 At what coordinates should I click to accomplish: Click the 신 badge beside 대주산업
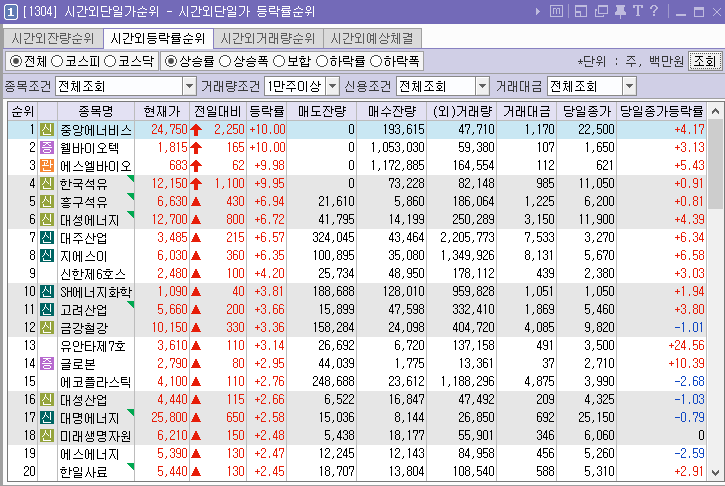click(47, 238)
